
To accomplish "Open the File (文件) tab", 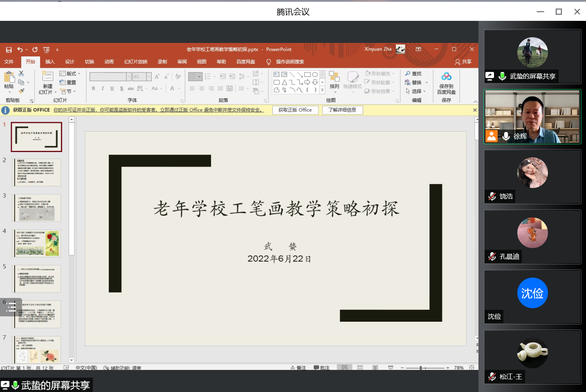I will point(9,62).
